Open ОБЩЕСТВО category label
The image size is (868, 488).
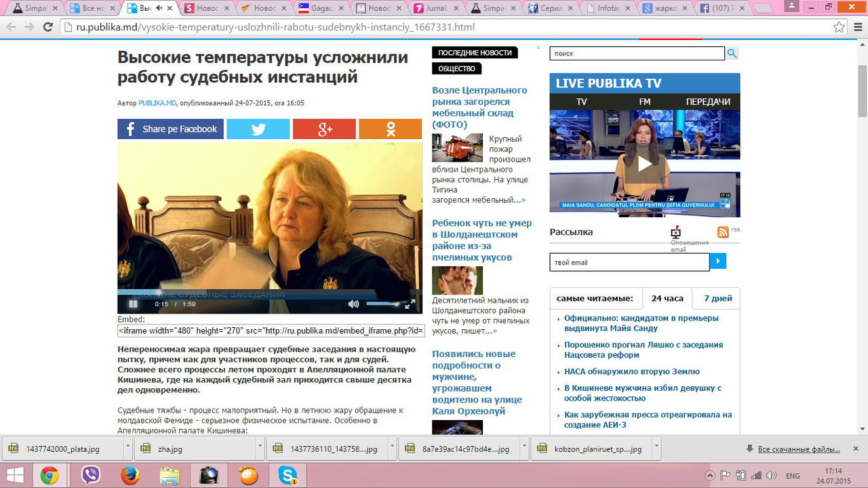[457, 69]
